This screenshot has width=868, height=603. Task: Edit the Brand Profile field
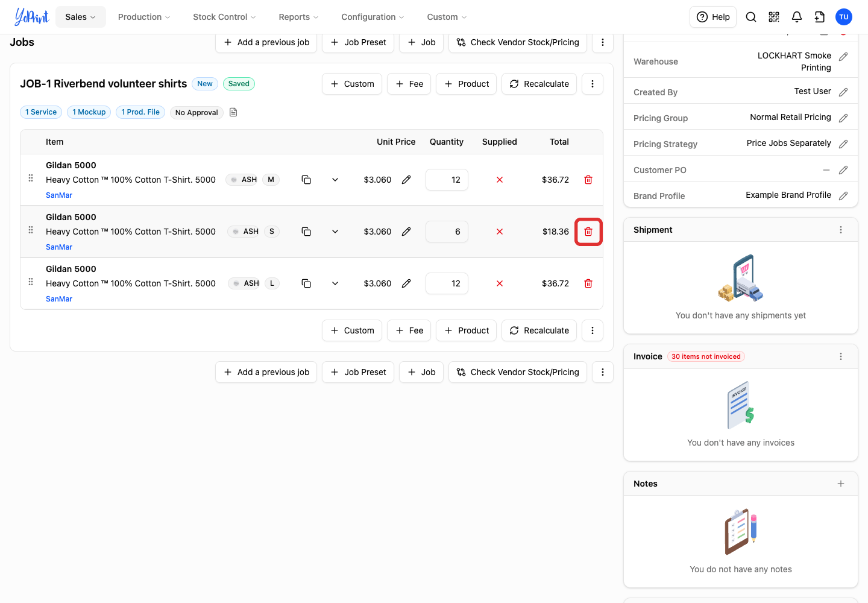coord(843,196)
